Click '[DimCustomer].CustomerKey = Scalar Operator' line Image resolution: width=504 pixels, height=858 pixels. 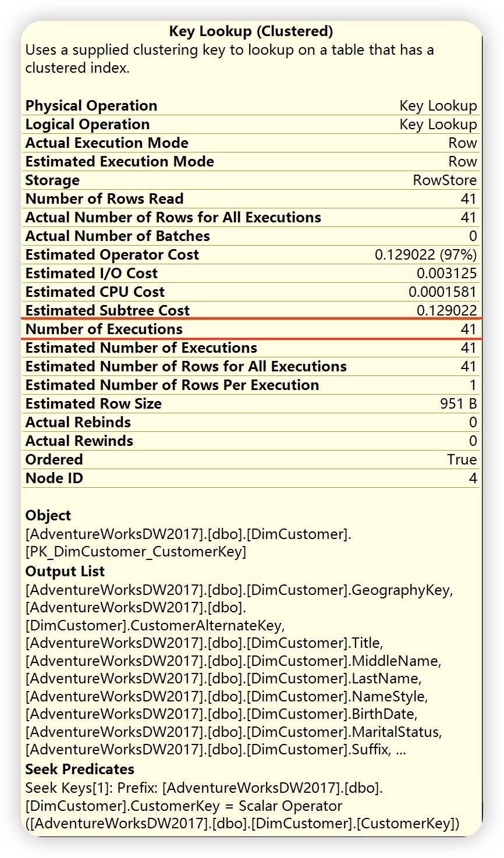pos(184,806)
